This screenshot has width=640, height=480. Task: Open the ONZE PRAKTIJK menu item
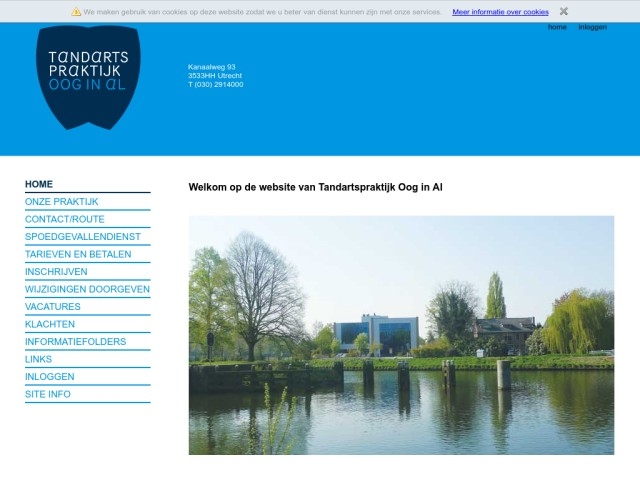click(x=61, y=202)
